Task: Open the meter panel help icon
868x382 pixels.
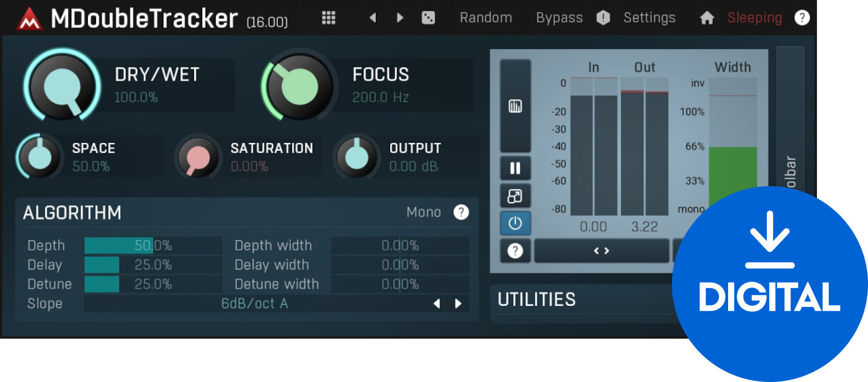Action: [x=515, y=251]
